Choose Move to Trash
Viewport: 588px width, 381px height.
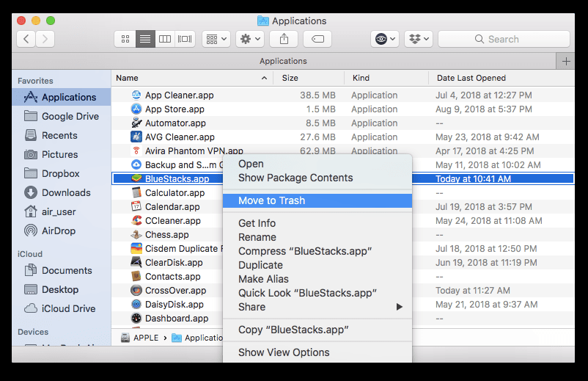coord(317,200)
